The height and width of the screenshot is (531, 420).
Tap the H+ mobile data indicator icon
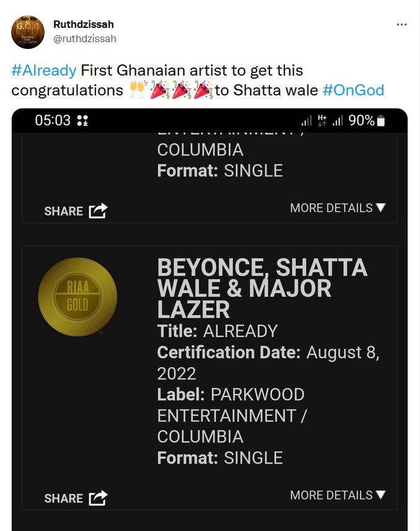(x=322, y=121)
